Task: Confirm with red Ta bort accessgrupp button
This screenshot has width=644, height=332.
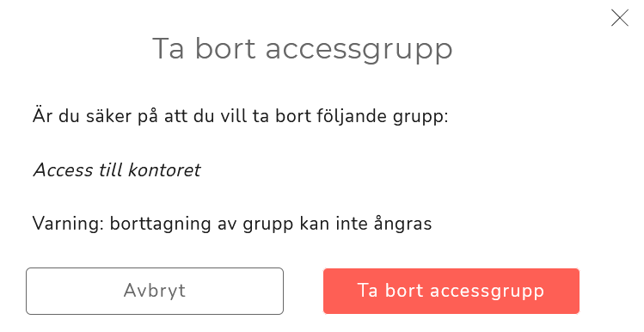Action: click(451, 291)
